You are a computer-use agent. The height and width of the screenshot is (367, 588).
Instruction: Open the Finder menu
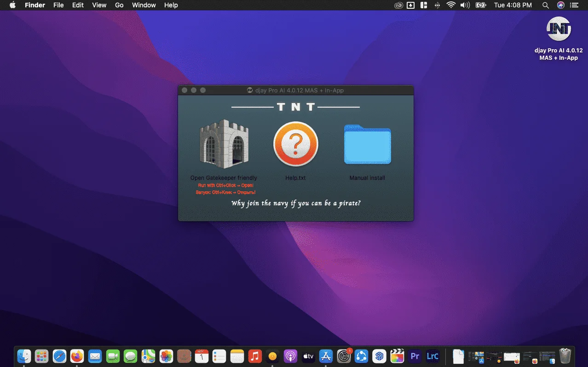(35, 5)
